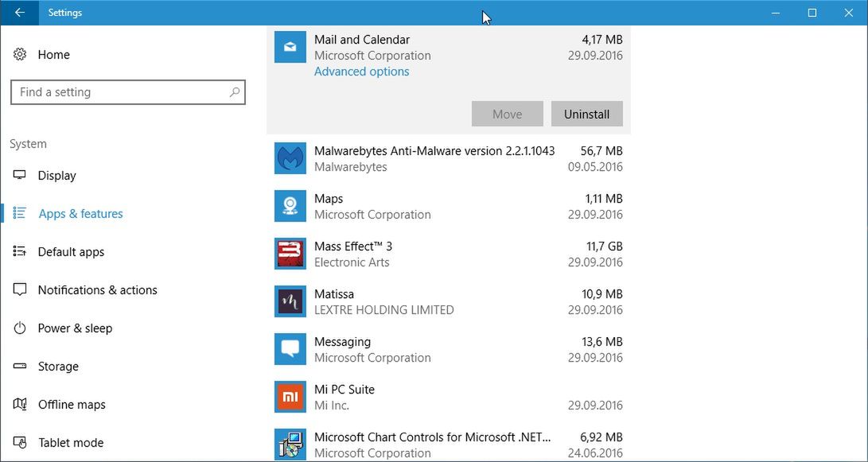Click the Mail and Calendar app icon

(290, 48)
